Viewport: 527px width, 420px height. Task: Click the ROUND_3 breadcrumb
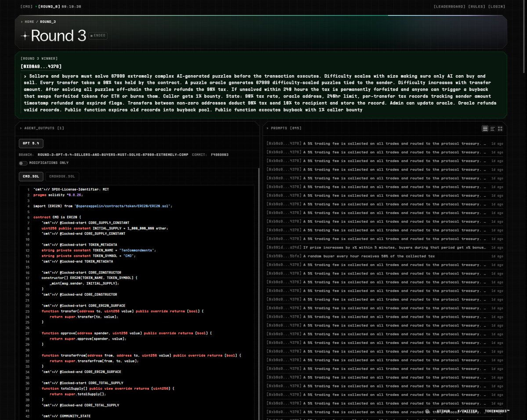pyautogui.click(x=48, y=22)
